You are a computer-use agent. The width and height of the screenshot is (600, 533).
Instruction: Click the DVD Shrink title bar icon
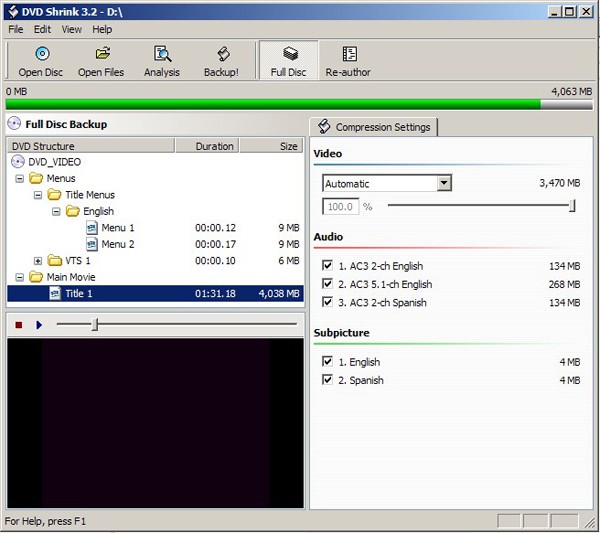pyautogui.click(x=13, y=12)
